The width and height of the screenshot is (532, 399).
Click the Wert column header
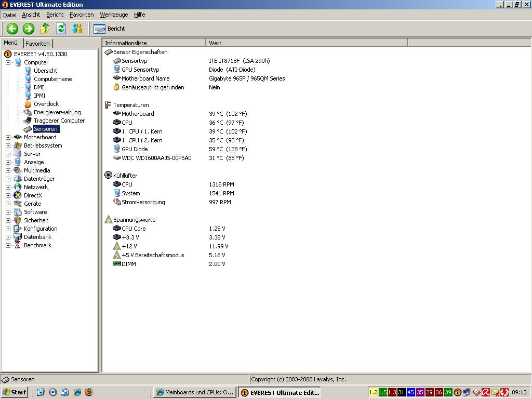[x=307, y=43]
